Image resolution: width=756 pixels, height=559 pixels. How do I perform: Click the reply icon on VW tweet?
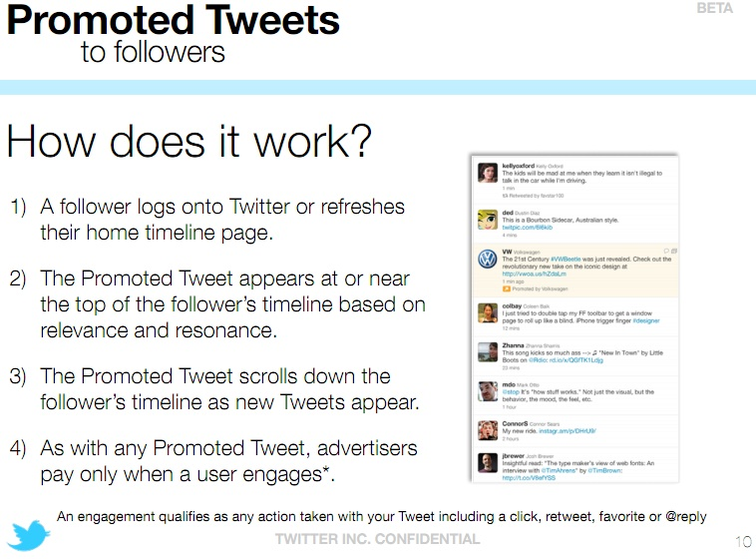666,251
